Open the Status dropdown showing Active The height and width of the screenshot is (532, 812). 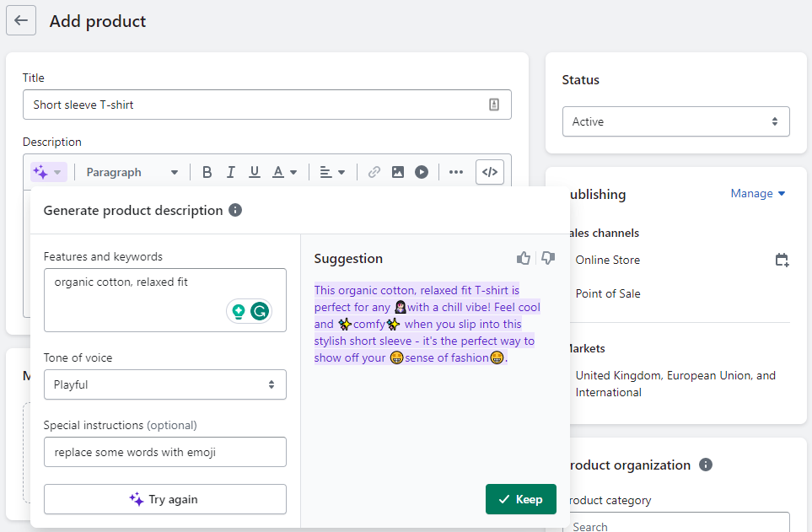(x=675, y=121)
